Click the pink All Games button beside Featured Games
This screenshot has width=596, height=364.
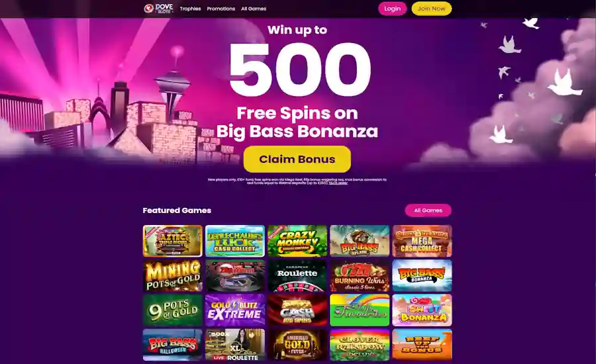click(428, 210)
